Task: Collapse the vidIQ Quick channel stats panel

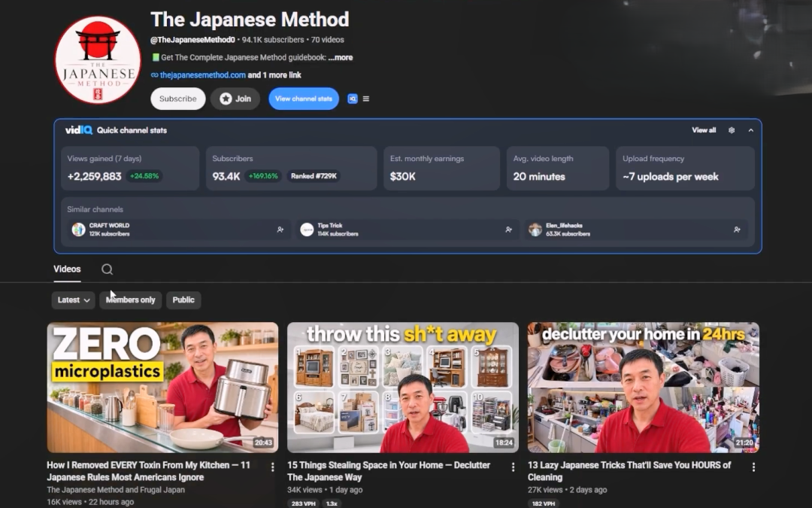Action: pos(751,130)
